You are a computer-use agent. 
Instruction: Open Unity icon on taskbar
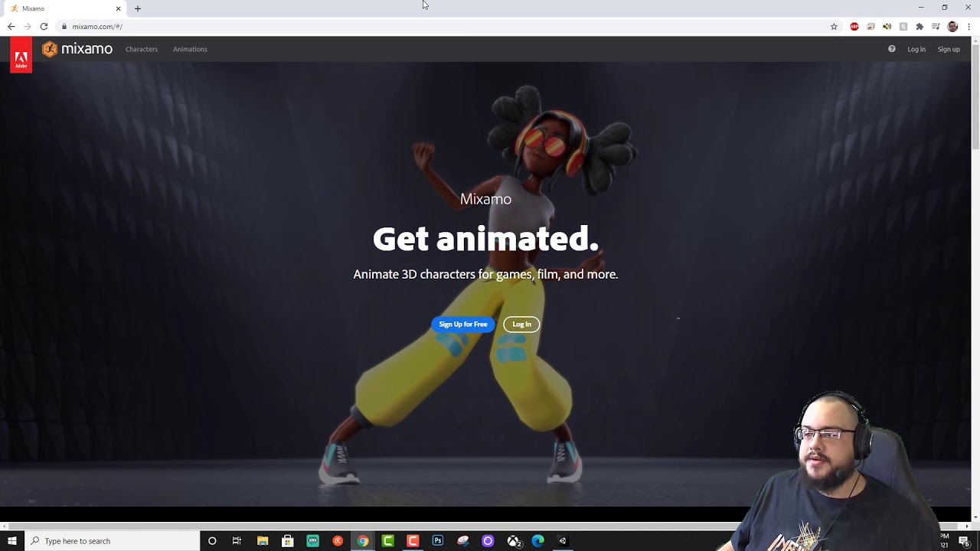coord(563,541)
